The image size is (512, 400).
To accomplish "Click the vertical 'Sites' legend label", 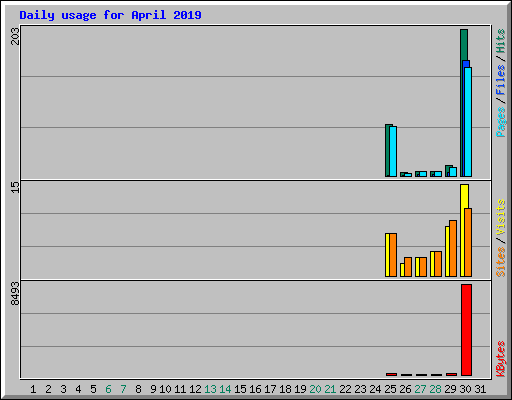I will (501, 262).
